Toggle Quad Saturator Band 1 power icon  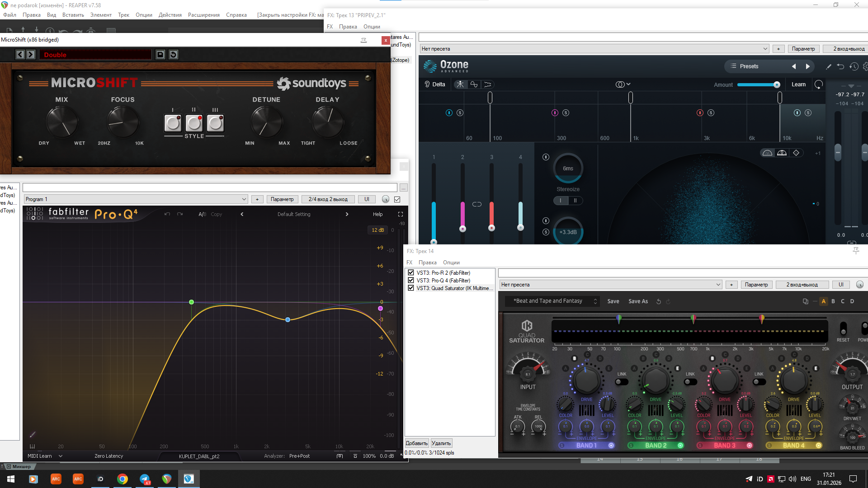[611, 446]
